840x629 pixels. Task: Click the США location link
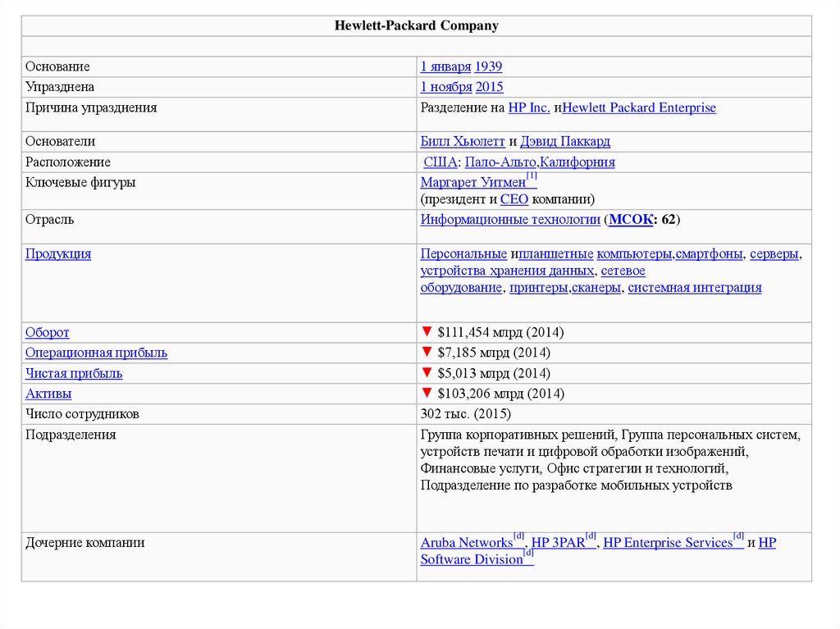click(440, 162)
